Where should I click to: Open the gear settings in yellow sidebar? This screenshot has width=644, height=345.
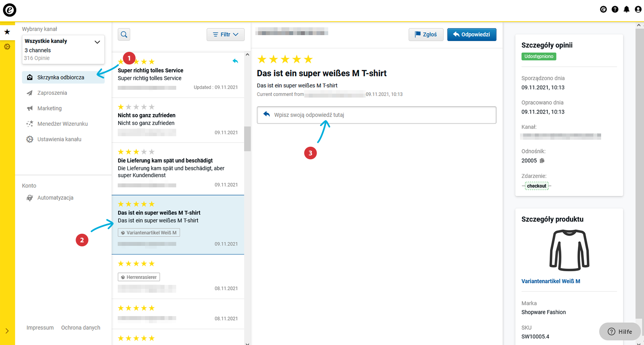coord(7,46)
